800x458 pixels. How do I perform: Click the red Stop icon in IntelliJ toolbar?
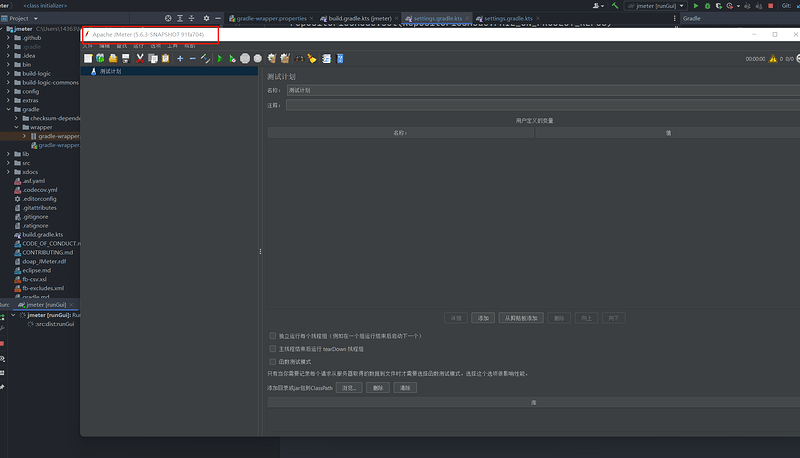click(x=771, y=6)
